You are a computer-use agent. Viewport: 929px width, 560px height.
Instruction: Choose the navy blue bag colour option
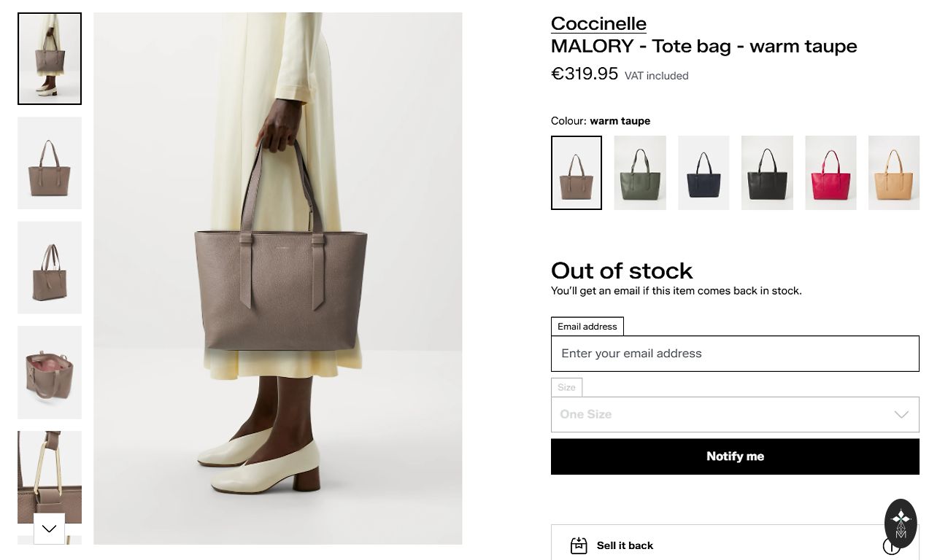pyautogui.click(x=704, y=173)
